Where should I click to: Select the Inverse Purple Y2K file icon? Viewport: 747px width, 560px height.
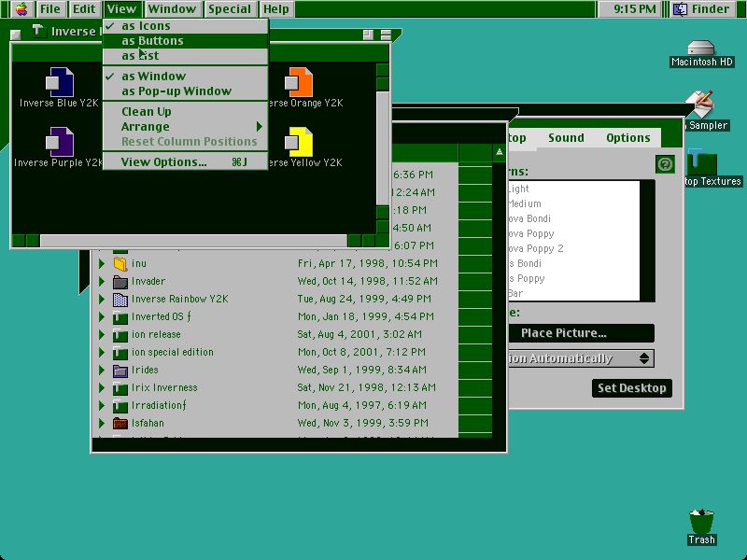click(x=60, y=142)
